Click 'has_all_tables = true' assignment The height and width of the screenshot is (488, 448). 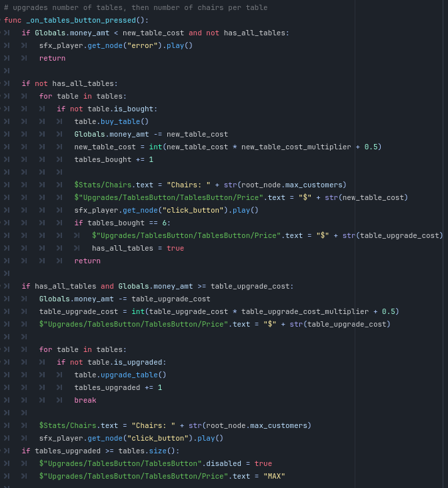pyautogui.click(x=137, y=248)
